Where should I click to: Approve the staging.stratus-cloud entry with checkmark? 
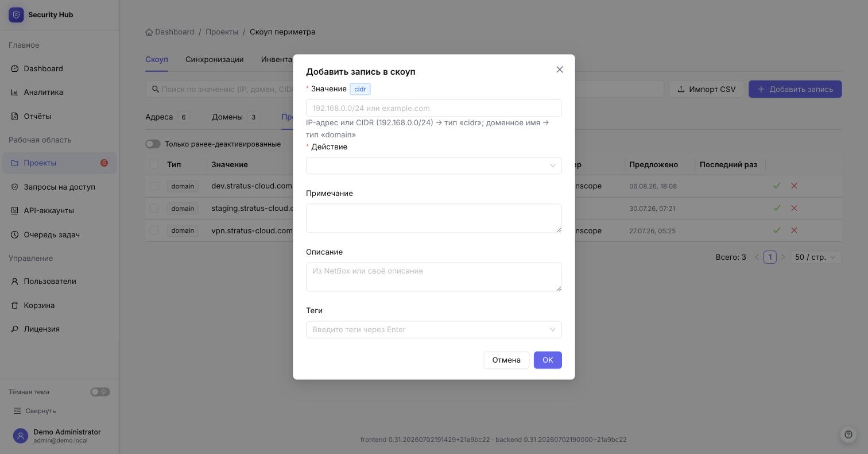pos(777,208)
